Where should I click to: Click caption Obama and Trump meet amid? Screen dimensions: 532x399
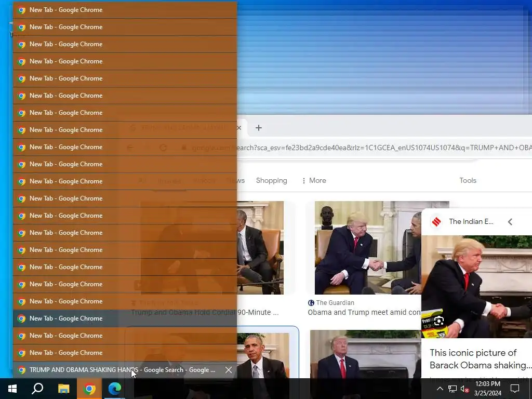pos(364,312)
